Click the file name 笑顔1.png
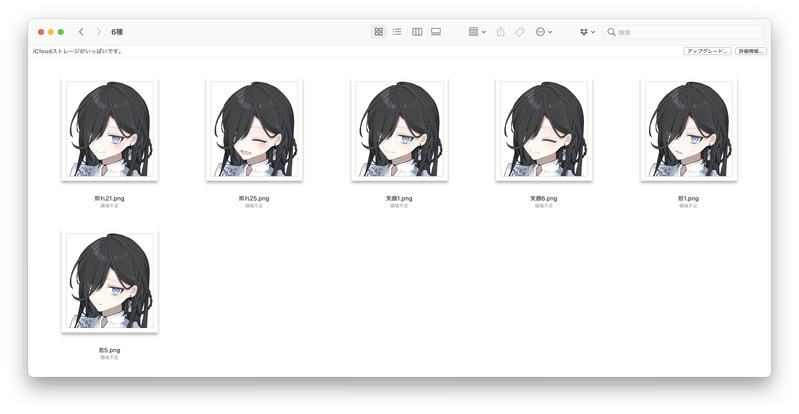The width and height of the screenshot is (799, 414). coord(399,198)
